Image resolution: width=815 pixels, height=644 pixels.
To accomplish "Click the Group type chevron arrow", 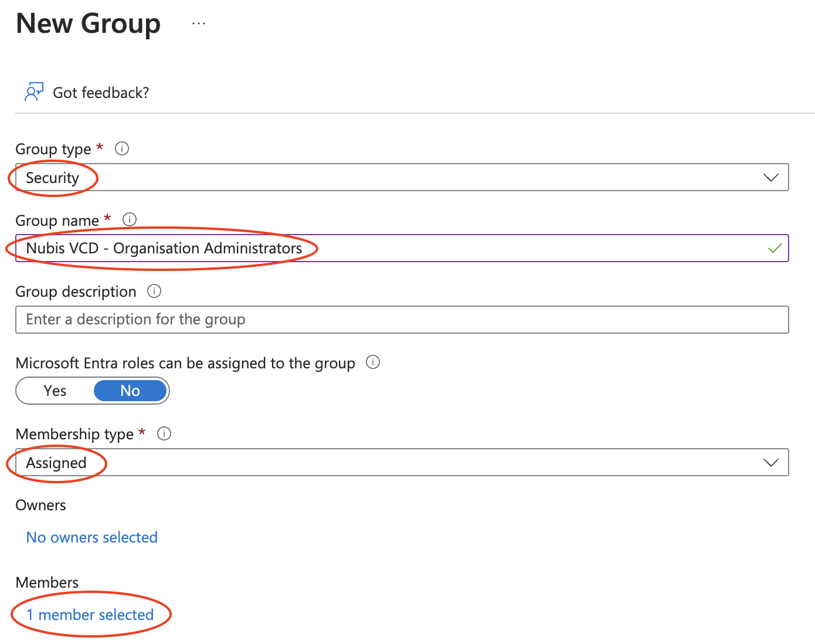I will (x=771, y=177).
